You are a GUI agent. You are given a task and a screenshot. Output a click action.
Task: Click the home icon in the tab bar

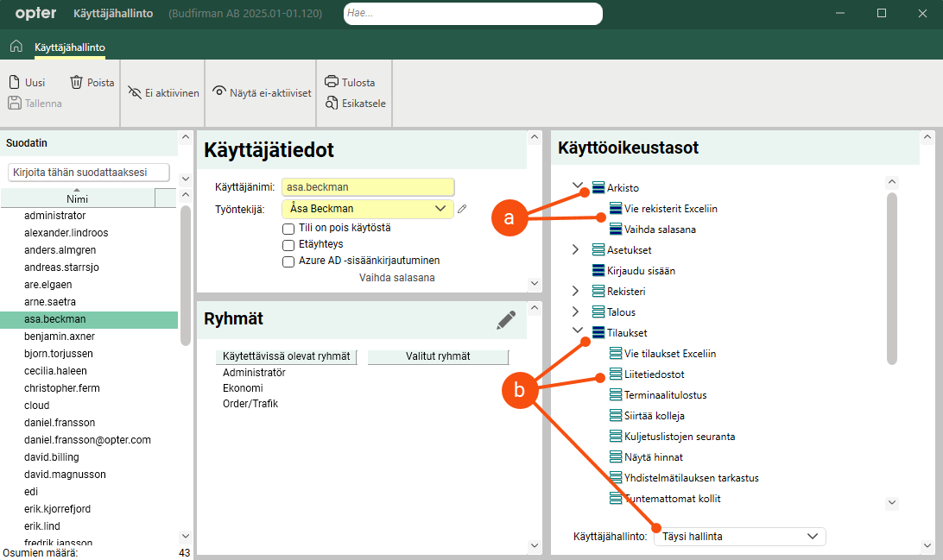16,47
